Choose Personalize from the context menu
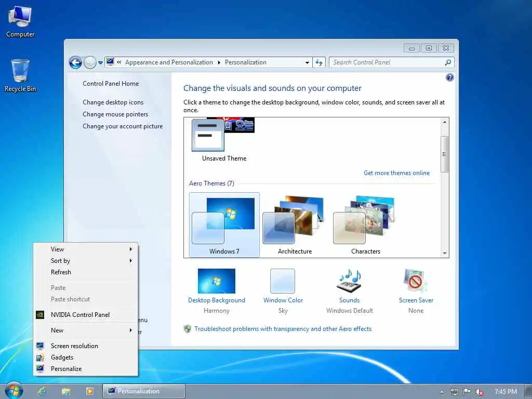532x399 pixels. click(x=86, y=369)
